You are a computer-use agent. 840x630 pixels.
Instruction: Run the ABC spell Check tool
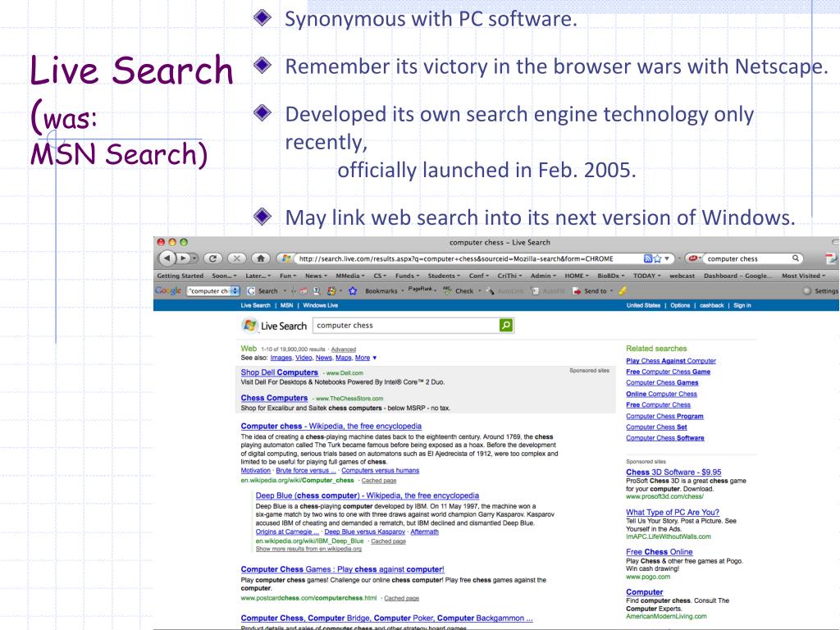pyautogui.click(x=459, y=291)
